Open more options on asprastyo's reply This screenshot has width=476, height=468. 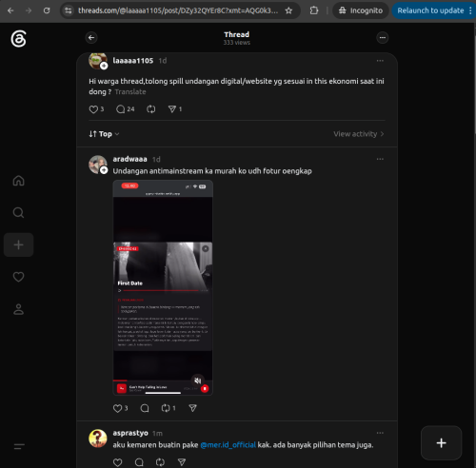pos(380,433)
